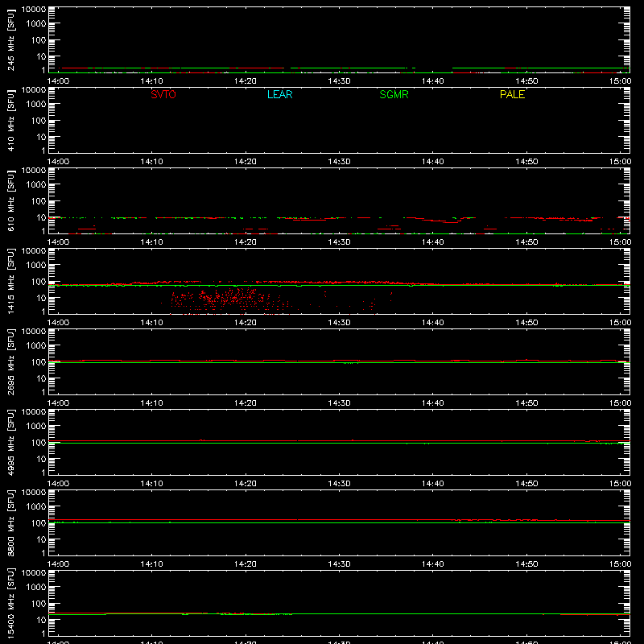This screenshot has width=644, height=644.
Task: Select the 2695 MHz [SFU] axis title
Action: pos(10,362)
